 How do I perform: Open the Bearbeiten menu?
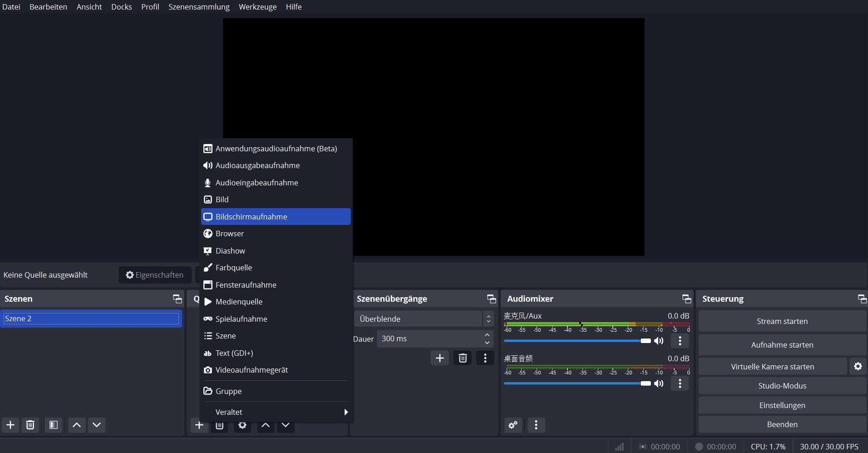(48, 7)
